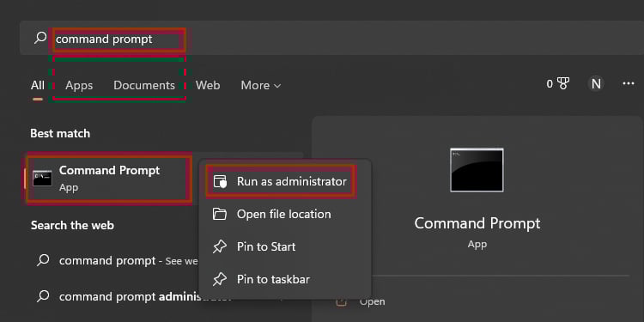Choose Open file location menu entry

point(284,214)
